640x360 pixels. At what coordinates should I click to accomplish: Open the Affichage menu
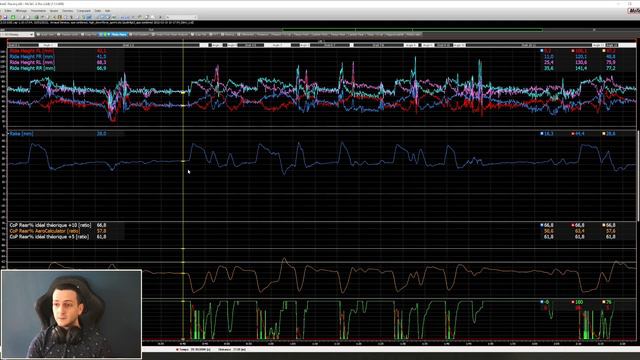21,11
